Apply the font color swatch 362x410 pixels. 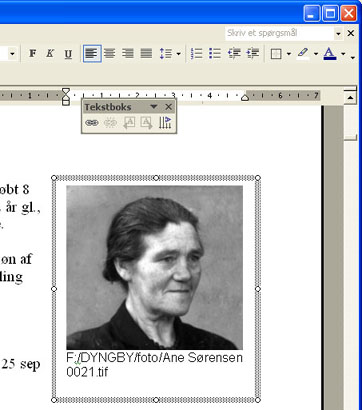(x=330, y=53)
